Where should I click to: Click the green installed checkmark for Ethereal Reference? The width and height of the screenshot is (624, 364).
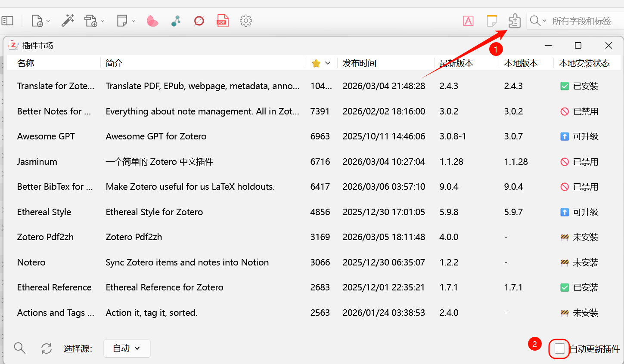(x=565, y=287)
